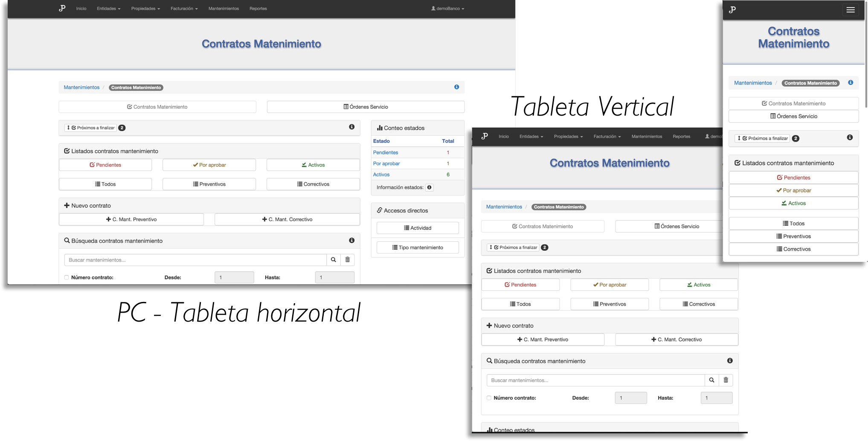The height and width of the screenshot is (441, 868).
Task: Toggle the Próximos a finalizar panel in the widest desktop layout
Action: click(90, 128)
